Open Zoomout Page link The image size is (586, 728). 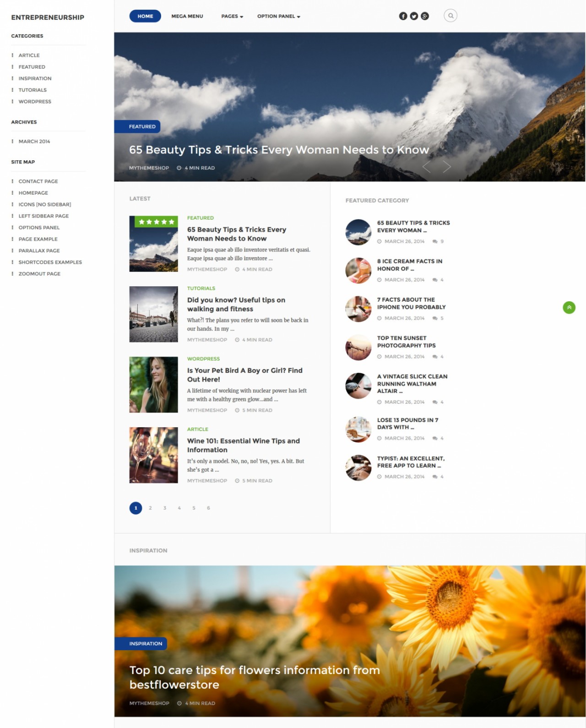(x=39, y=274)
